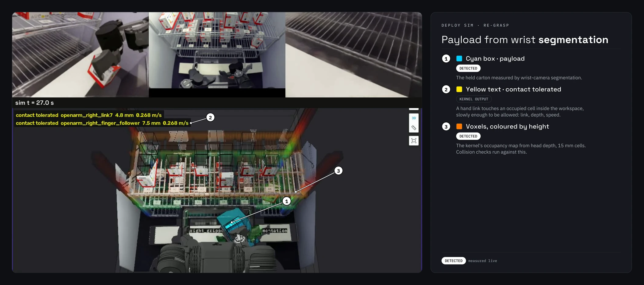Image resolution: width=644 pixels, height=285 pixels.
Task: Open the left wrist camera feed
Action: tap(80, 55)
